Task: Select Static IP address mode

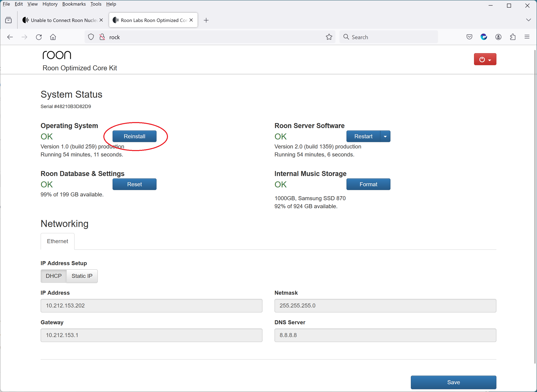Action: pos(82,276)
